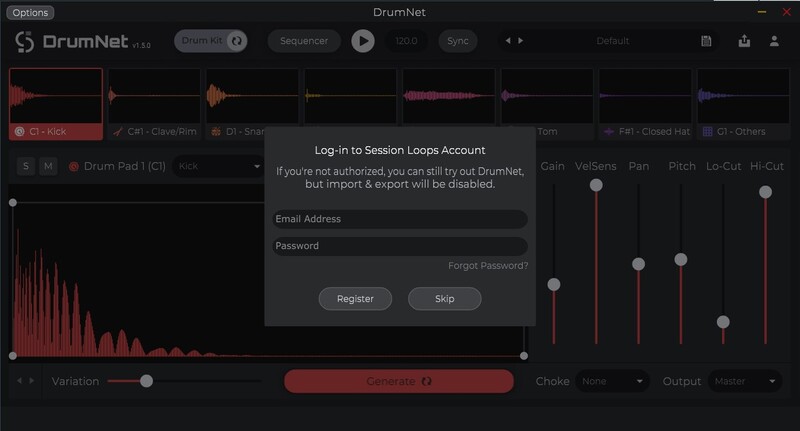Click next variation arrow
The width and height of the screenshot is (800, 431).
coord(32,381)
